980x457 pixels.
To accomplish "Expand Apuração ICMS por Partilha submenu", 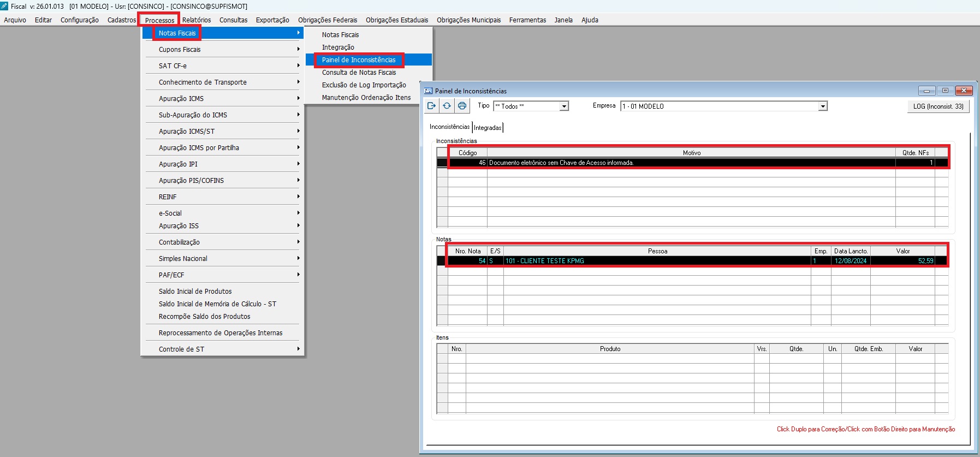I will [x=223, y=147].
